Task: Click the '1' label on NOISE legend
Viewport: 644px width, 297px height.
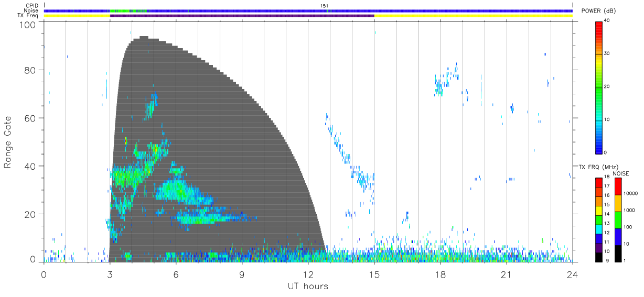Action: [x=626, y=260]
